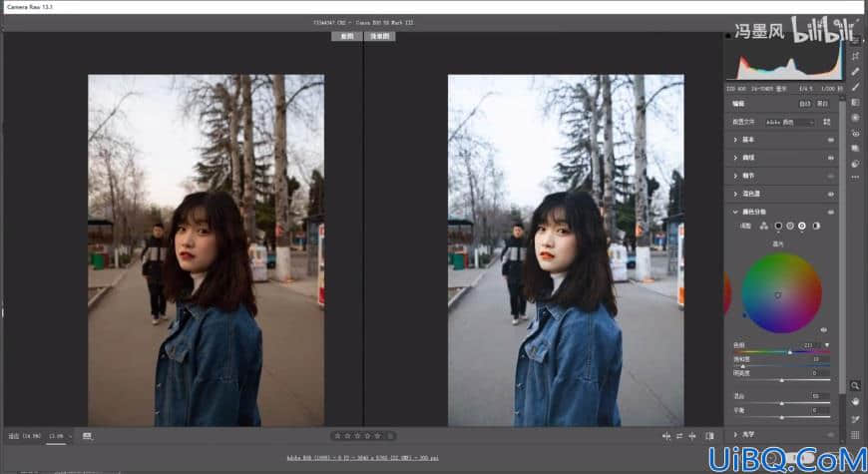
Task: Select the color sampler eyedropper tool
Action: tap(855, 419)
